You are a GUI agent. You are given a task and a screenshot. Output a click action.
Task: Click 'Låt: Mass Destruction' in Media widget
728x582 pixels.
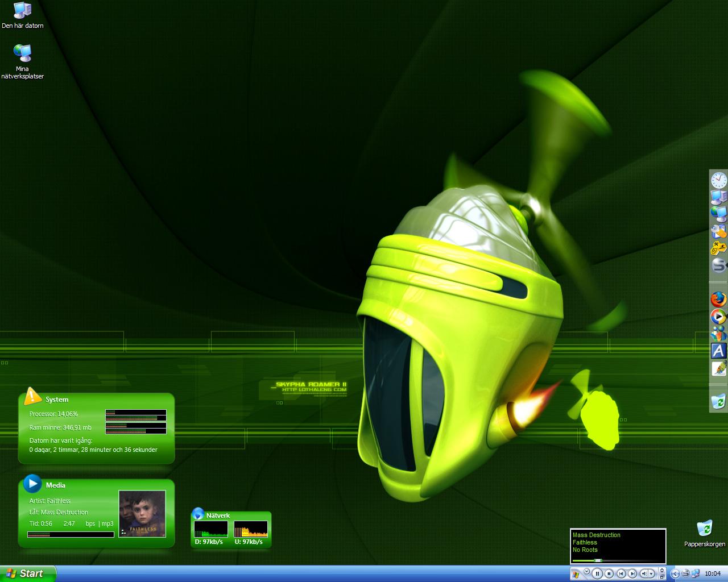pyautogui.click(x=59, y=512)
